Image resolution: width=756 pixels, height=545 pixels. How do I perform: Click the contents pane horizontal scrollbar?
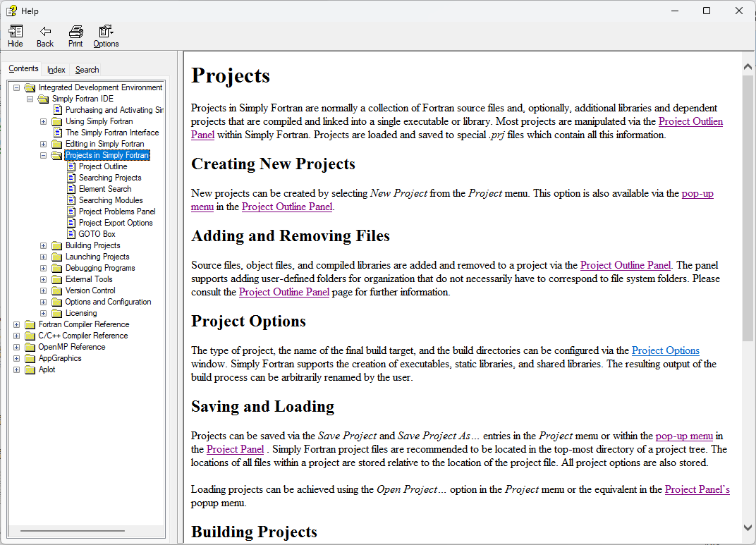coord(73,530)
